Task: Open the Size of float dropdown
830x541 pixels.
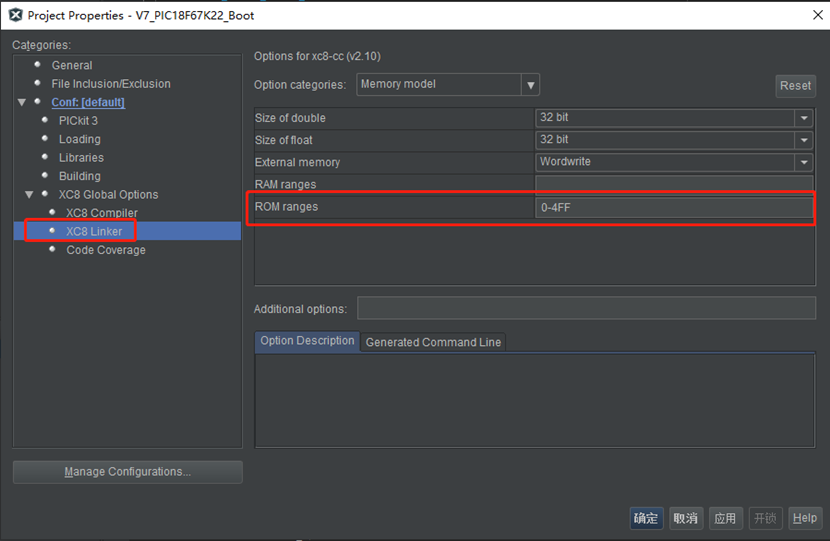Action: [673, 140]
